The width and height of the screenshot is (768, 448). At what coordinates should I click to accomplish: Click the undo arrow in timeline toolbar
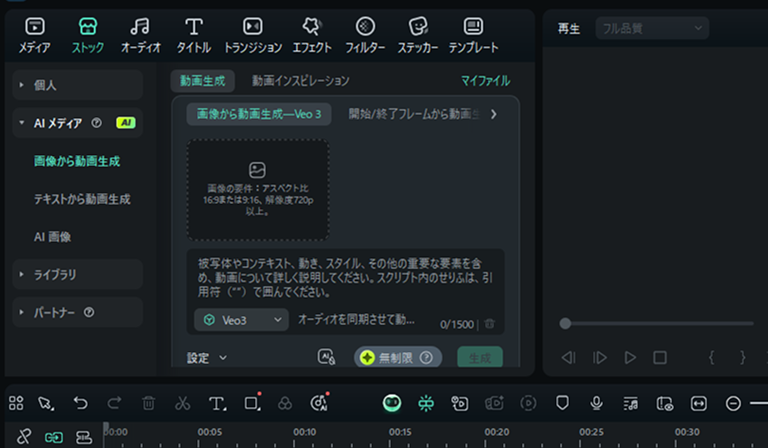tap(81, 403)
